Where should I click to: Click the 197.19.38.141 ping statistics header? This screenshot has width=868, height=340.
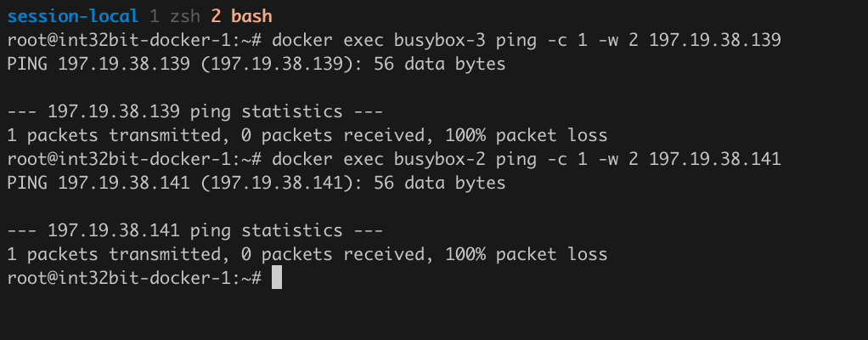[x=194, y=231]
